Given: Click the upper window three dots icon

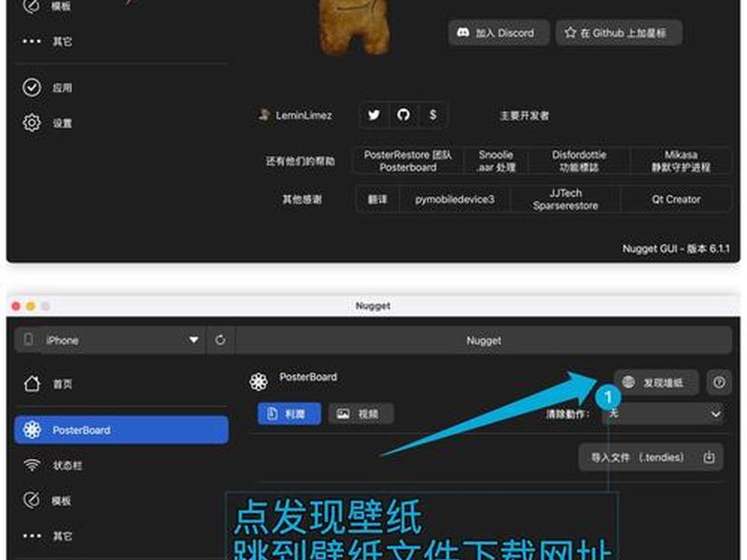Looking at the screenshot, I should click(32, 41).
